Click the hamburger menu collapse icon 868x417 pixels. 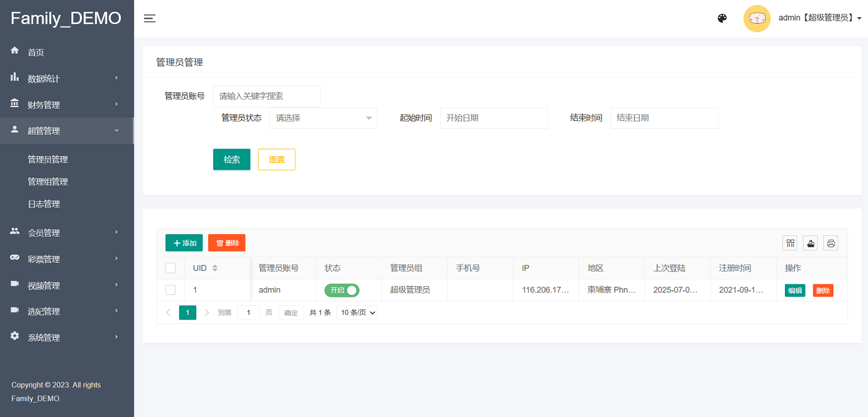pyautogui.click(x=149, y=19)
